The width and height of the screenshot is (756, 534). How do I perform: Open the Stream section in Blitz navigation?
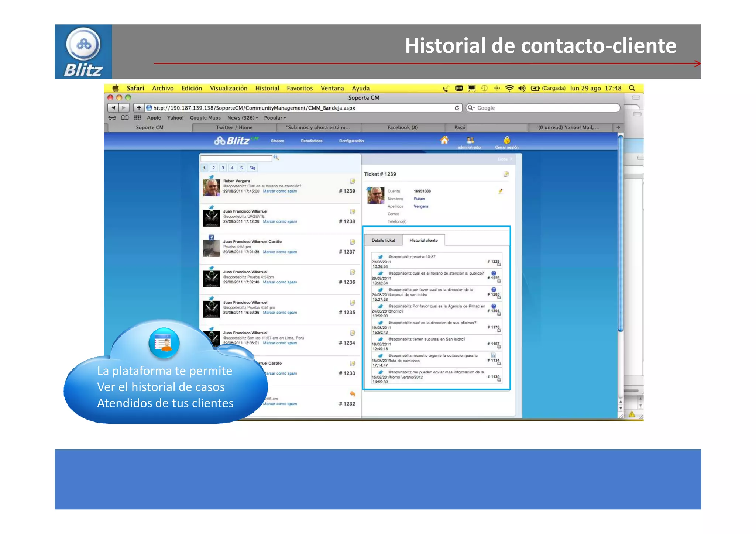[277, 141]
